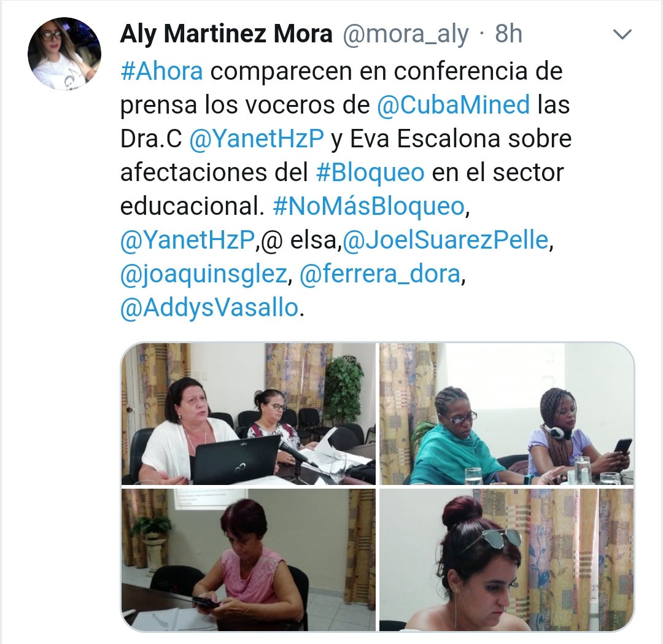
Task: Open the tweet options chevron menu
Action: pos(622,34)
